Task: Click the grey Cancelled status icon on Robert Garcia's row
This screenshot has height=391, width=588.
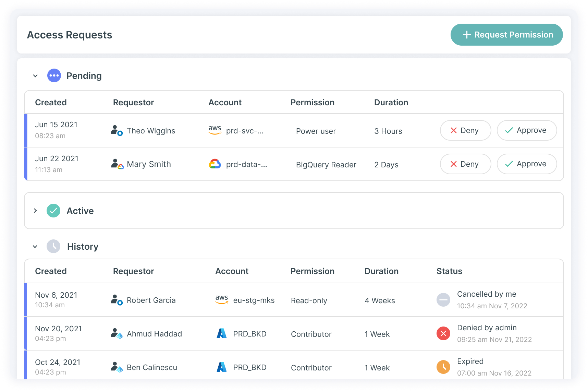Action: [443, 299]
